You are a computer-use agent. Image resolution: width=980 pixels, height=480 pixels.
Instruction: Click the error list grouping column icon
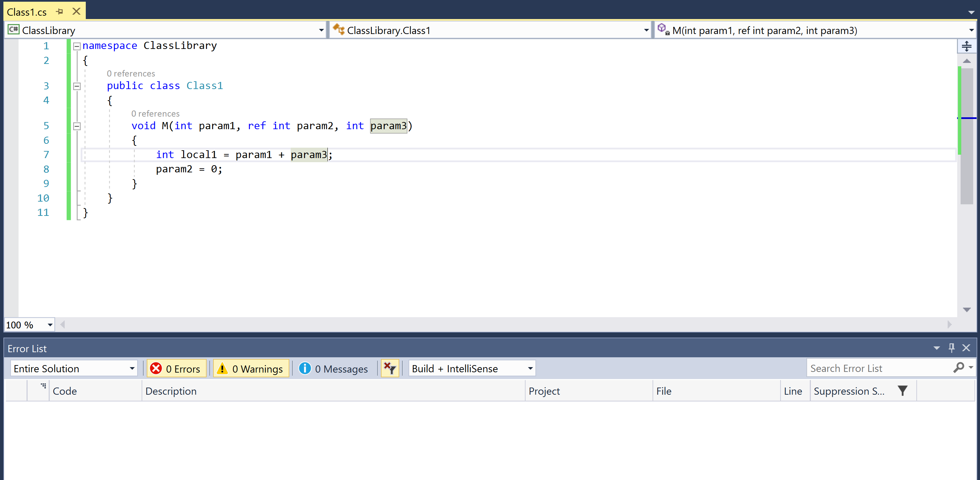[43, 386]
